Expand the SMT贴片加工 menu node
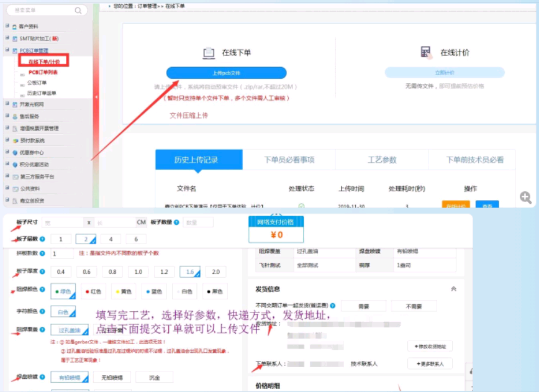 click(7, 38)
